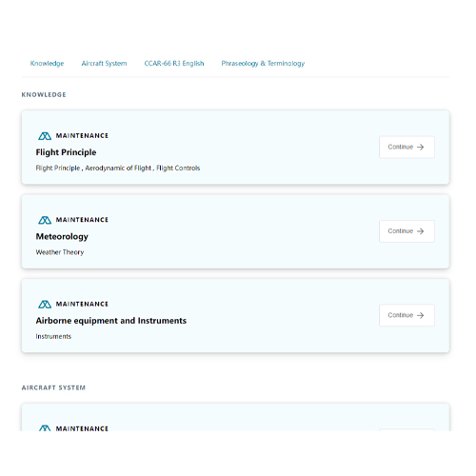476x476 pixels.
Task: Click Maintenance logo icon in Aircraft System section
Action: (45, 428)
